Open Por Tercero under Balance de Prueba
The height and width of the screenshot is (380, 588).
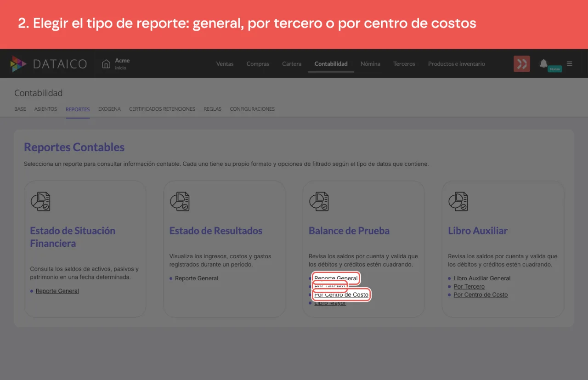[330, 287]
